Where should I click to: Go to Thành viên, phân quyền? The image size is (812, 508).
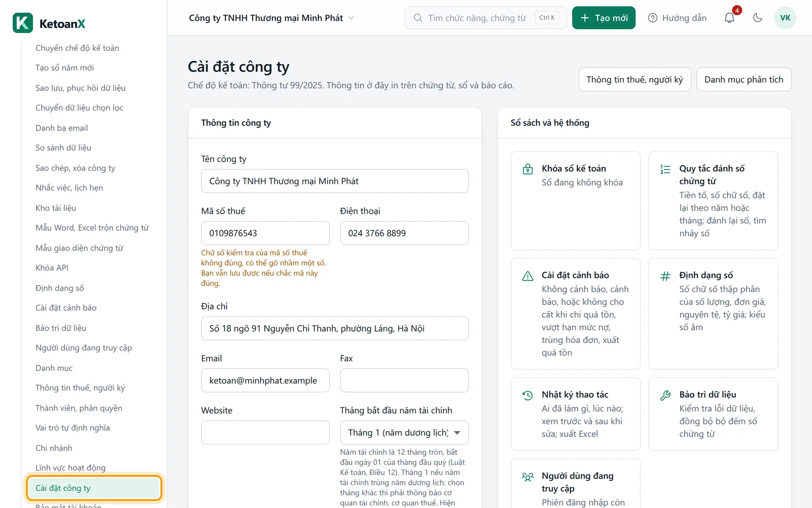pyautogui.click(x=79, y=408)
